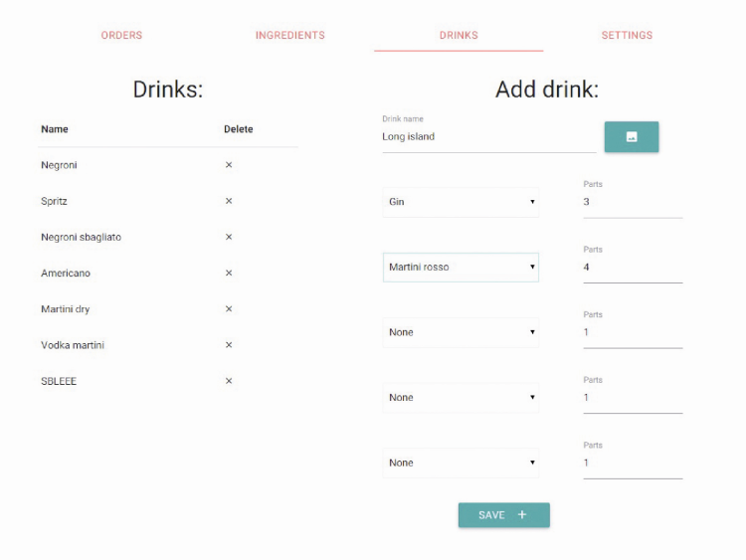
Task: Delete the Spritz drink
Action: click(x=229, y=201)
